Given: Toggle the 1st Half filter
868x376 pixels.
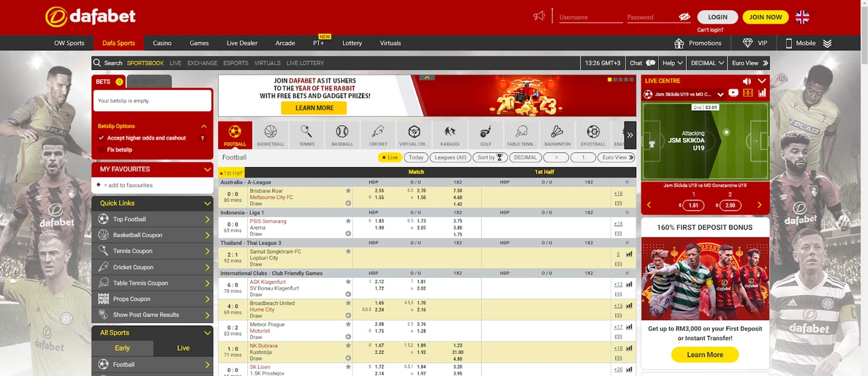Looking at the screenshot, I should pos(231,173).
